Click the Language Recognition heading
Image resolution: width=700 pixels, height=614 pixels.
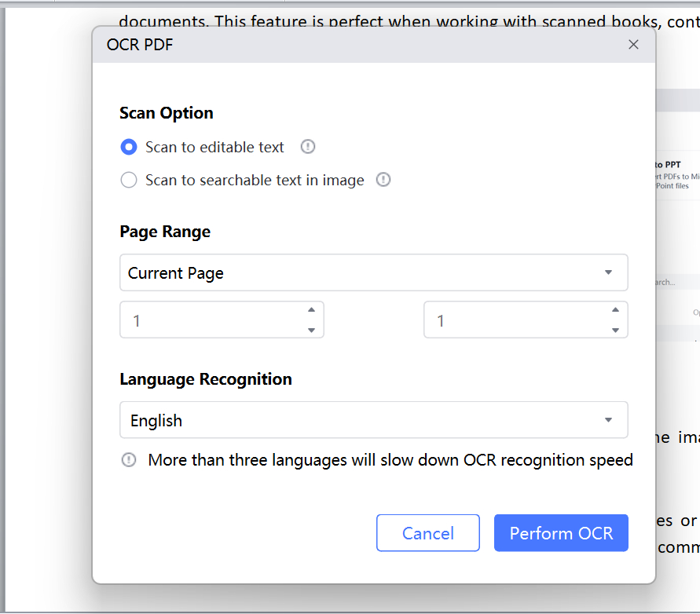tap(206, 379)
